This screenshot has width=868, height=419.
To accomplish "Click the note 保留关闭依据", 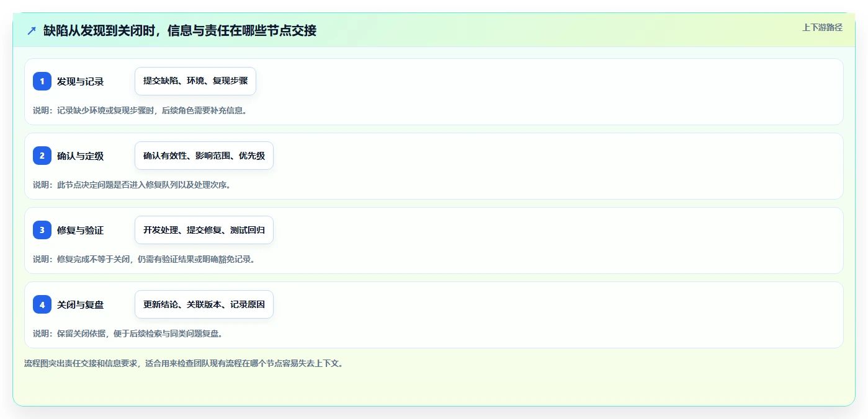I will (81, 333).
